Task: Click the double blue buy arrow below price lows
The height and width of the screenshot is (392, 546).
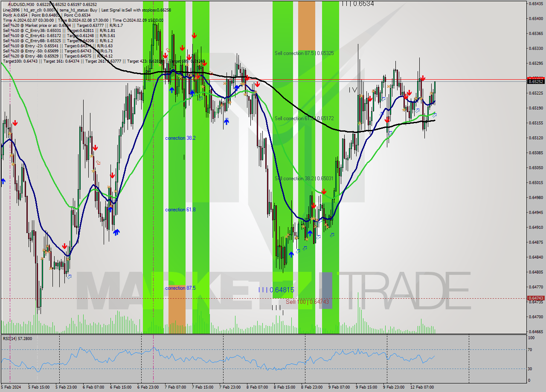Action: pos(116,232)
